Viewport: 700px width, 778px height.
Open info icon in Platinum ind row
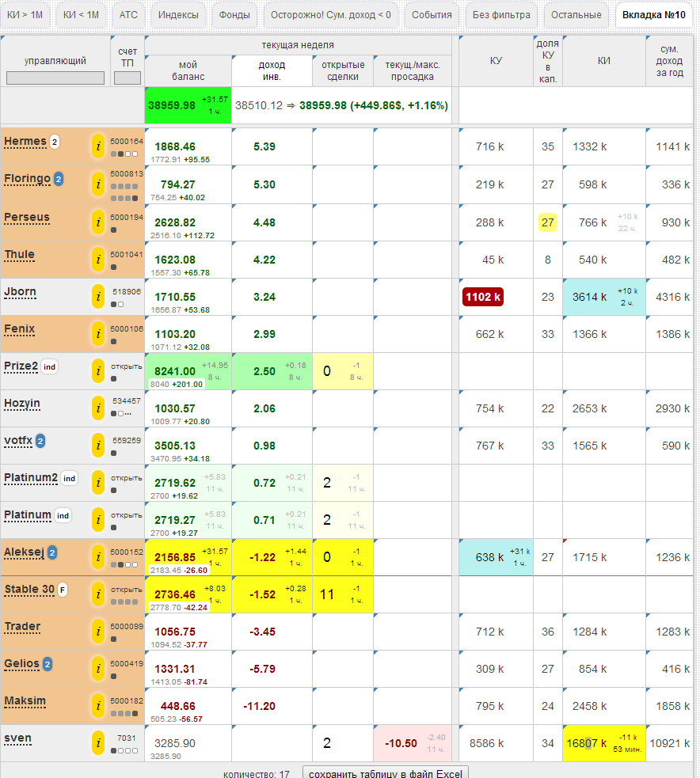(x=98, y=520)
